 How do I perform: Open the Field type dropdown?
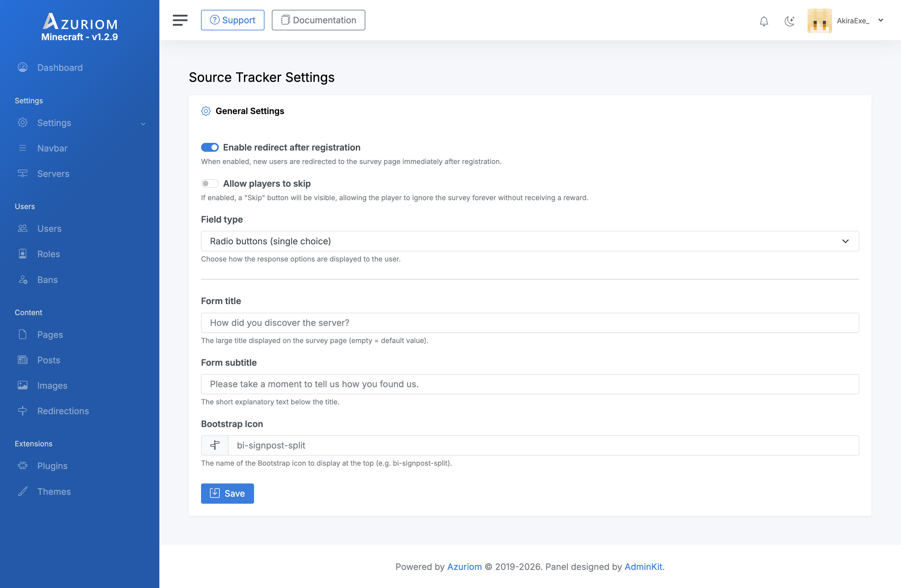click(530, 241)
